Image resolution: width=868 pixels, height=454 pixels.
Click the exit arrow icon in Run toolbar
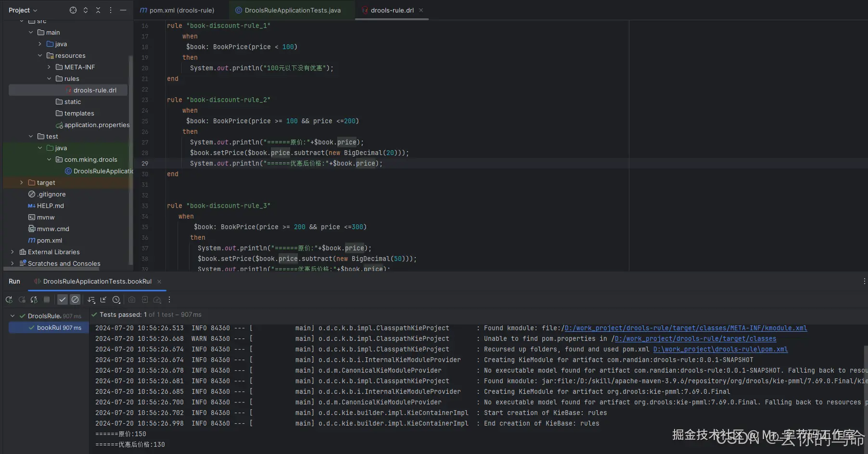click(144, 299)
